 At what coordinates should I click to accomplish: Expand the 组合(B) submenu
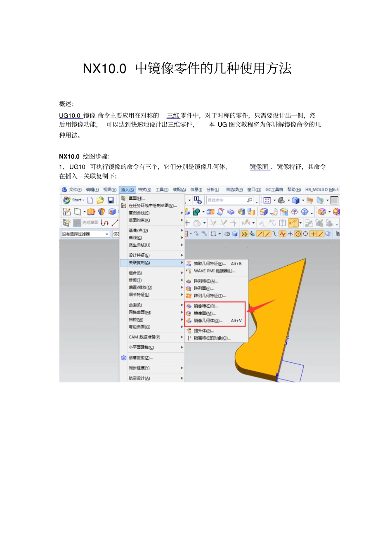[x=152, y=273]
